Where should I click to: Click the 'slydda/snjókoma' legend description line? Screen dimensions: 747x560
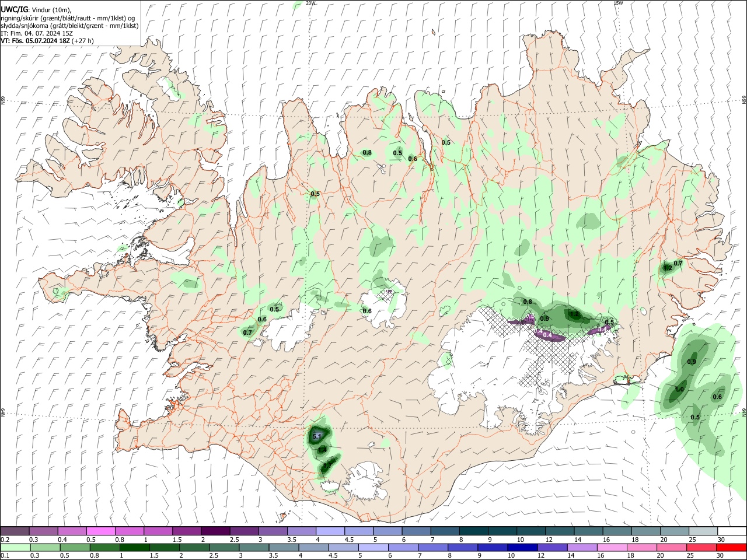pos(69,26)
